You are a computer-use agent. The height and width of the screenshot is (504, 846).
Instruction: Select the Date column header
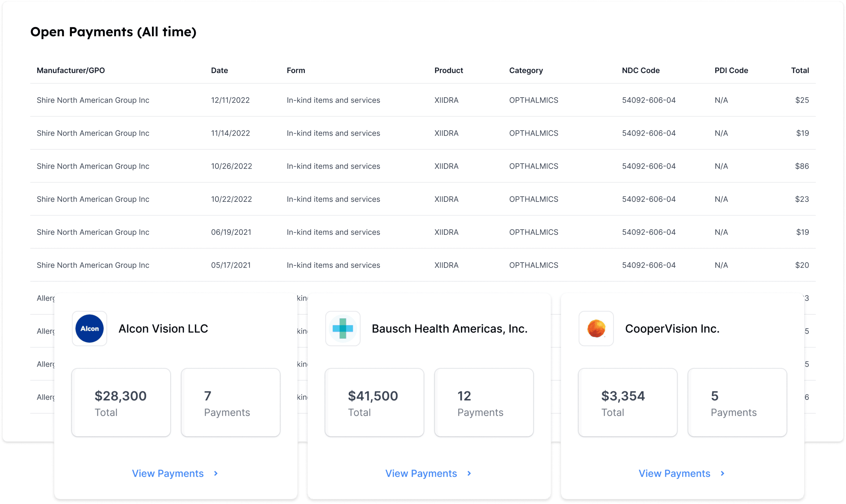[x=219, y=70]
